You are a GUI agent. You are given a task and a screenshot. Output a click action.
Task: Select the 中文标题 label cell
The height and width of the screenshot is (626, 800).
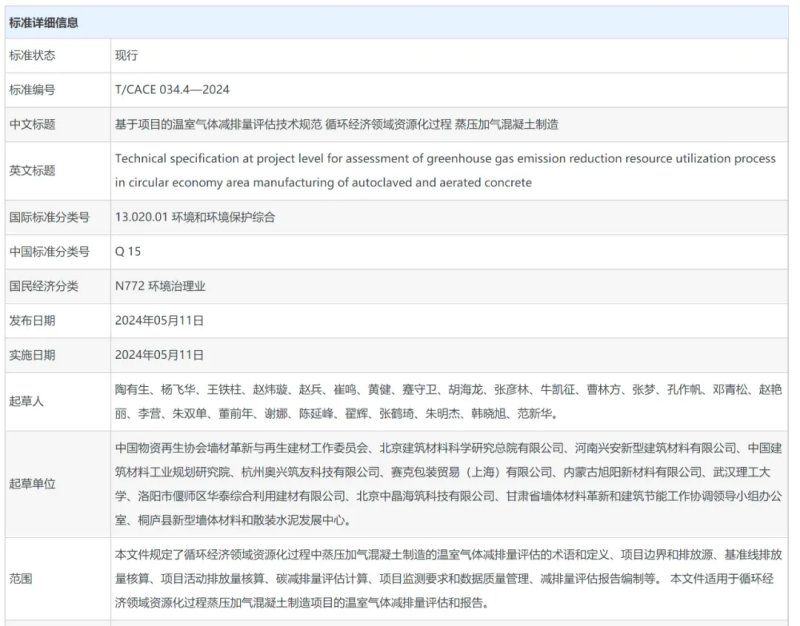(58, 124)
